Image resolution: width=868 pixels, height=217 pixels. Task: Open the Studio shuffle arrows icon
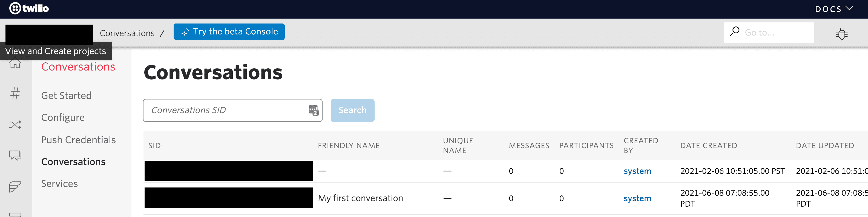coord(15,125)
